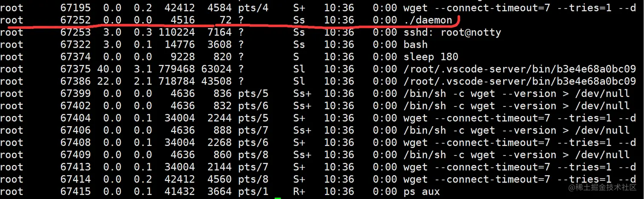Select the R+ process state

pyautogui.click(x=299, y=192)
